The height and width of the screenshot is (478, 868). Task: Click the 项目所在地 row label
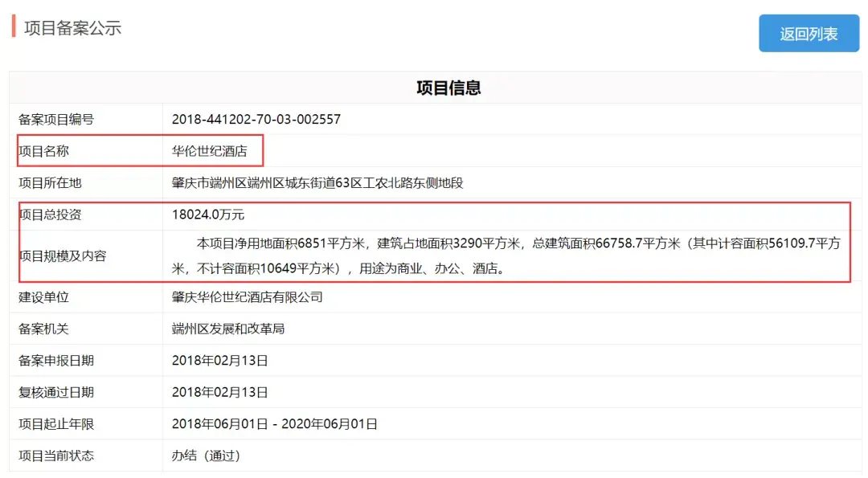[50, 183]
